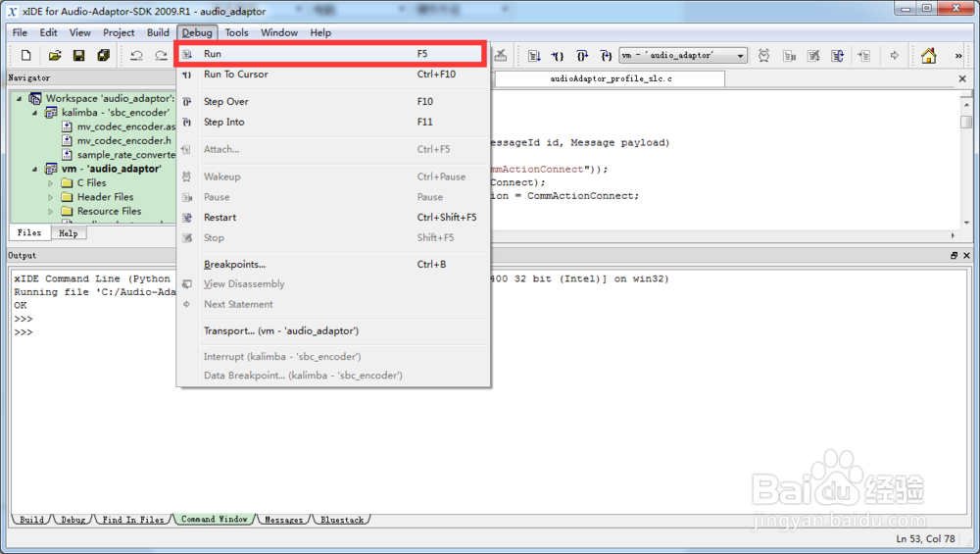Choose Step Over from the Debug menu

pyautogui.click(x=333, y=101)
